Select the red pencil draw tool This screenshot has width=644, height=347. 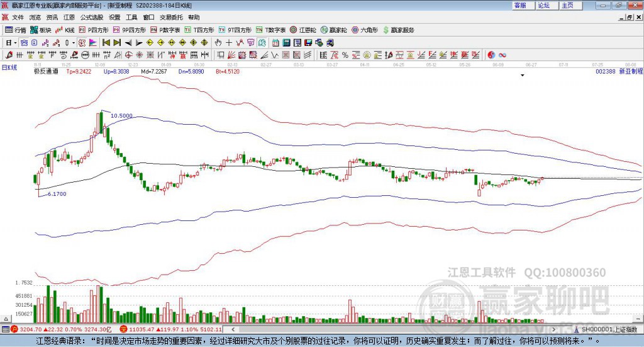(x=9, y=55)
